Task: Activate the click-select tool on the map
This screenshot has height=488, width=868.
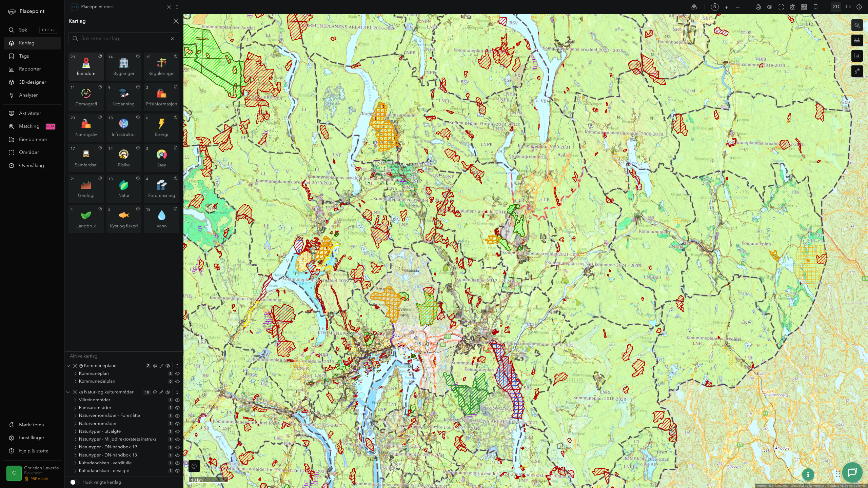Action: (x=857, y=25)
